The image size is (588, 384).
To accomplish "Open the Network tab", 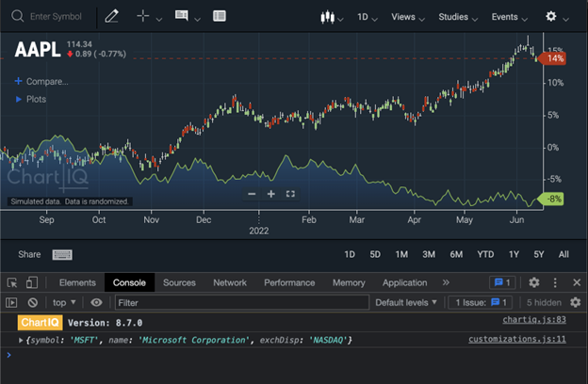I will [230, 282].
